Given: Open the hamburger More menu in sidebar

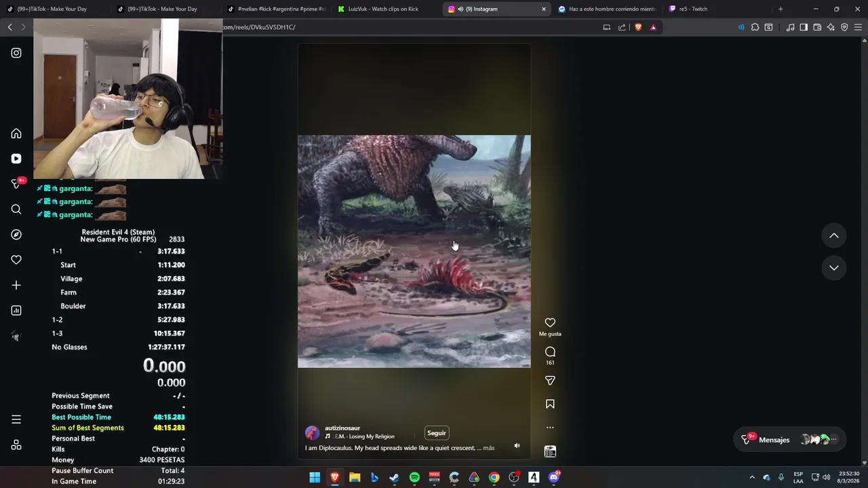Looking at the screenshot, I should pyautogui.click(x=16, y=420).
